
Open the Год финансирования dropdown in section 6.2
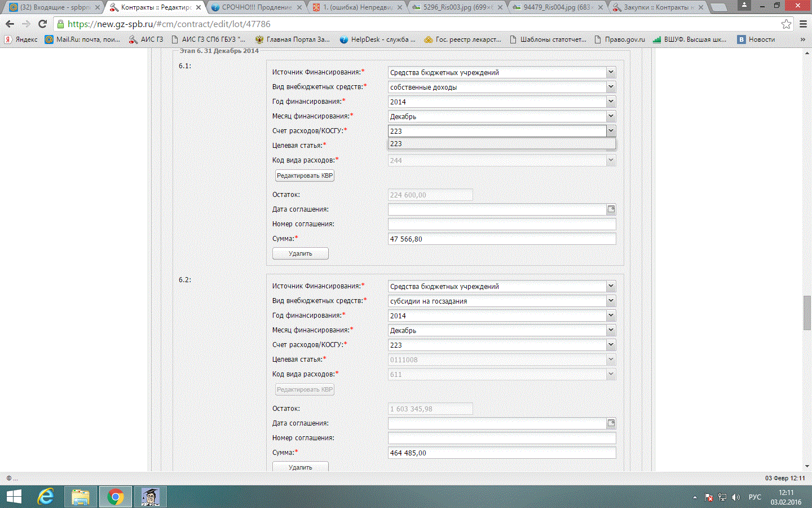(x=611, y=316)
